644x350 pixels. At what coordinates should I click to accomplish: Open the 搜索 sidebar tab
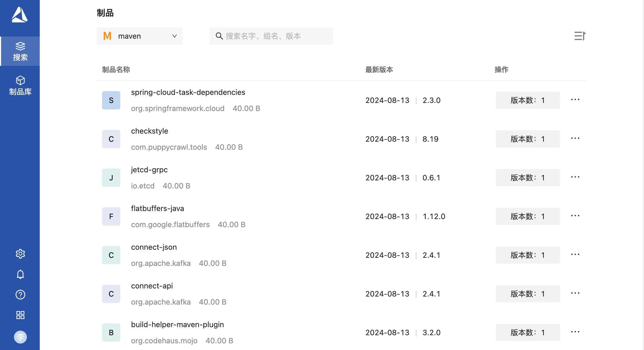tap(20, 51)
